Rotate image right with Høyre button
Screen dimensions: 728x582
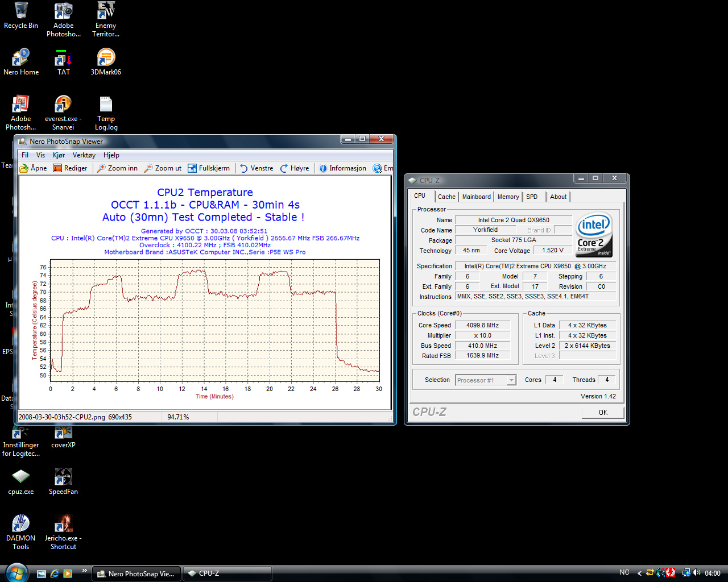pyautogui.click(x=295, y=168)
